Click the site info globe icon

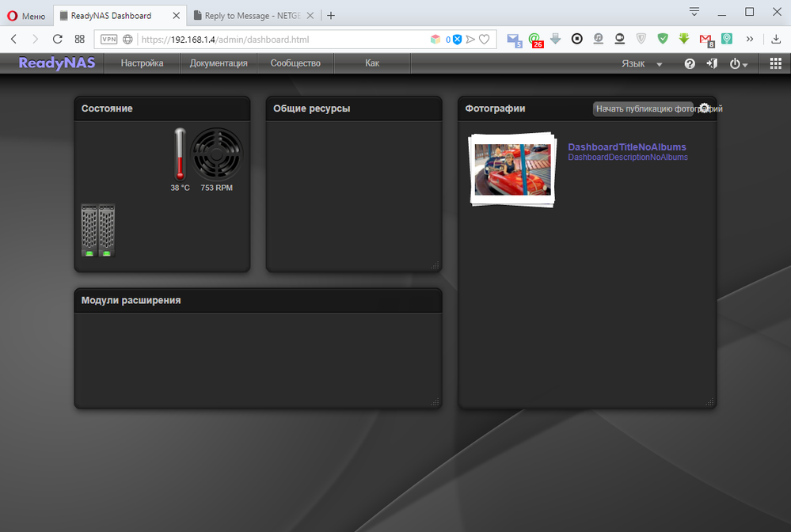pos(127,40)
